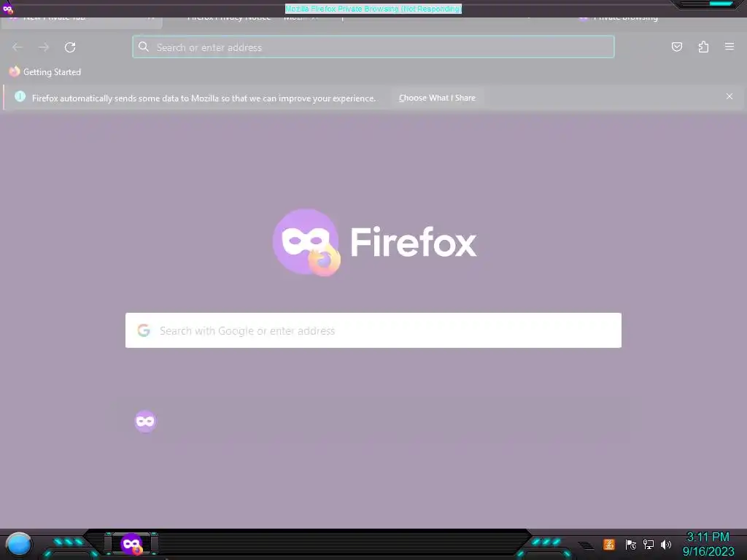Screen dimensions: 747x560
Task: Open the Getting Started bookmark
Action: click(45, 72)
